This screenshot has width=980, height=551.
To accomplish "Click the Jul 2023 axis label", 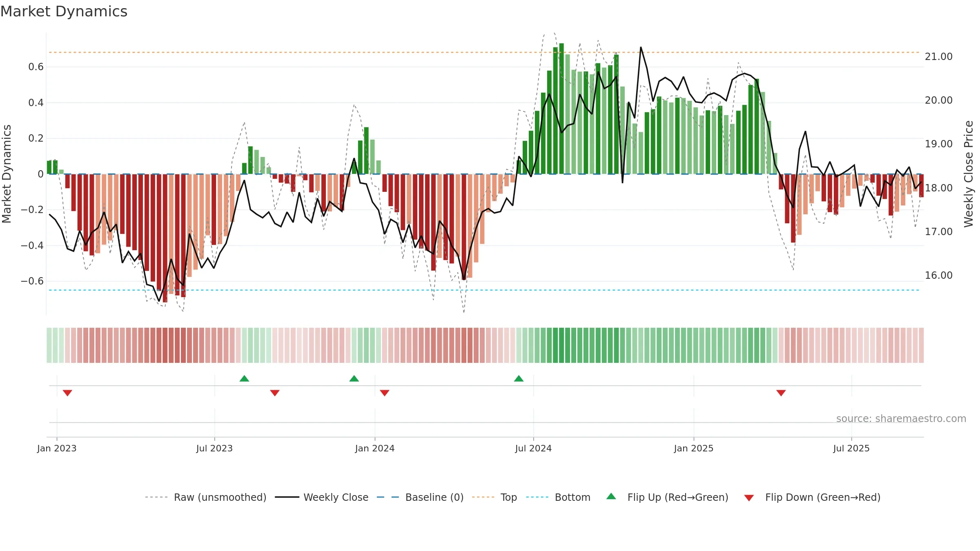I will (x=214, y=448).
